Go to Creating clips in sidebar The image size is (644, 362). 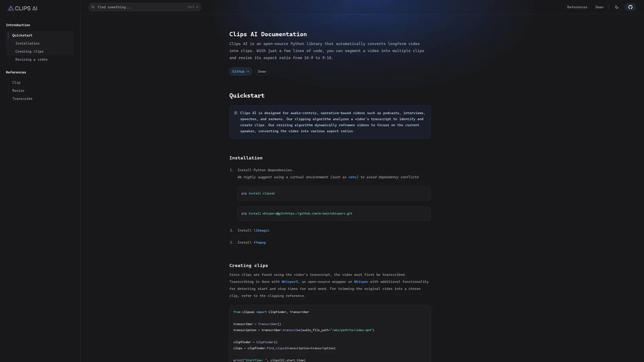[29, 51]
